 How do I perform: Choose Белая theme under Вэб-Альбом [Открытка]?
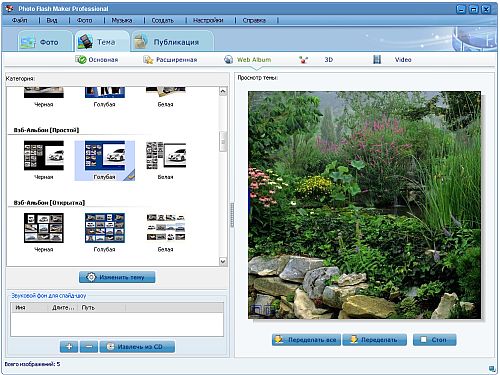166,232
